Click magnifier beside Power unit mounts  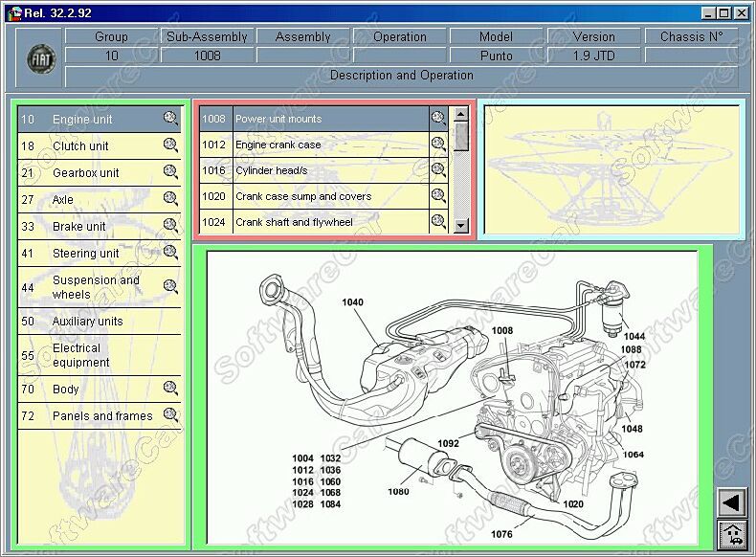click(x=438, y=119)
